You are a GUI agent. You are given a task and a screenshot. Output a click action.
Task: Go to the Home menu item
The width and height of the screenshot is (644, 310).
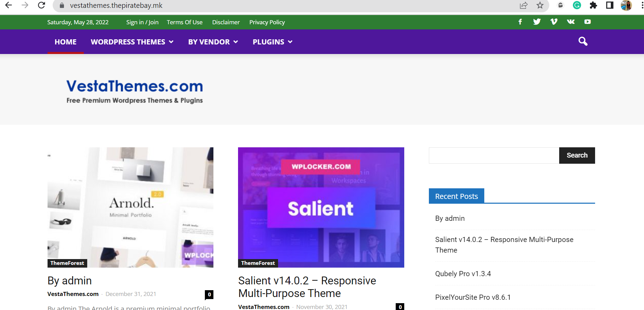pos(66,42)
